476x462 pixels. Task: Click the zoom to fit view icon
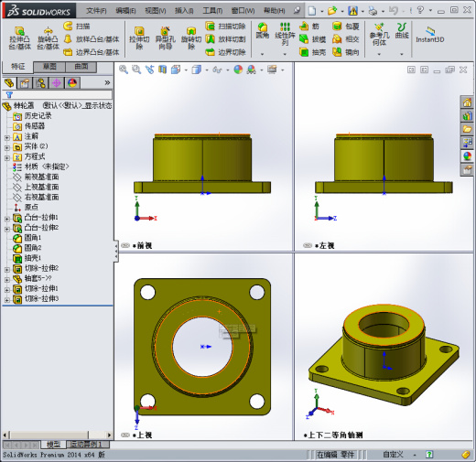(x=124, y=70)
